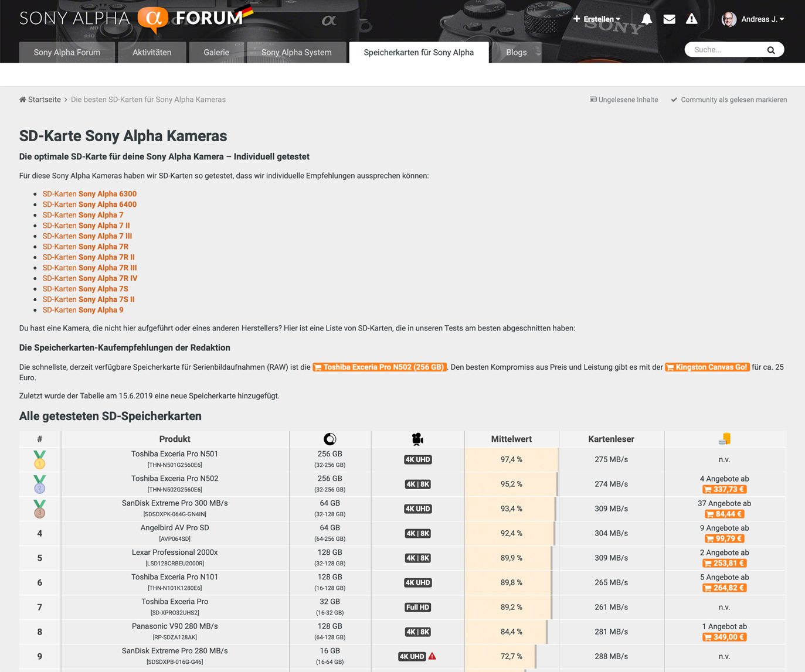
Task: Focus the Suche search field
Action: click(727, 50)
